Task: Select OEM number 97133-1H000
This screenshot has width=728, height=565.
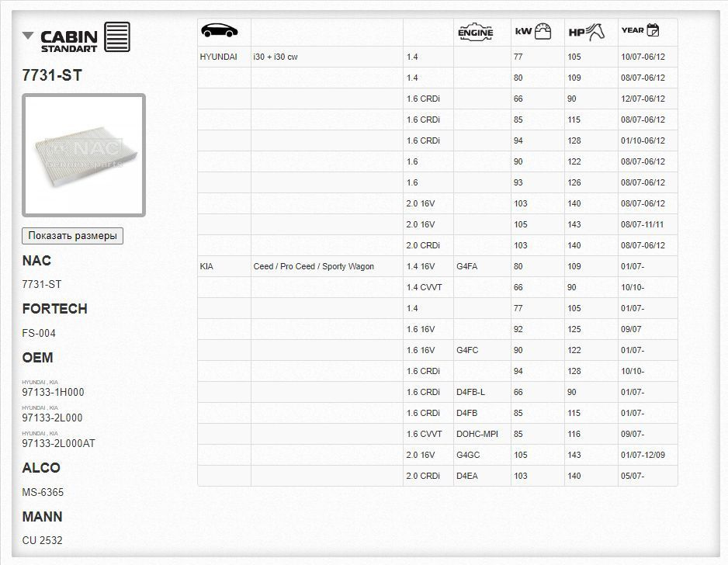Action: [x=53, y=392]
